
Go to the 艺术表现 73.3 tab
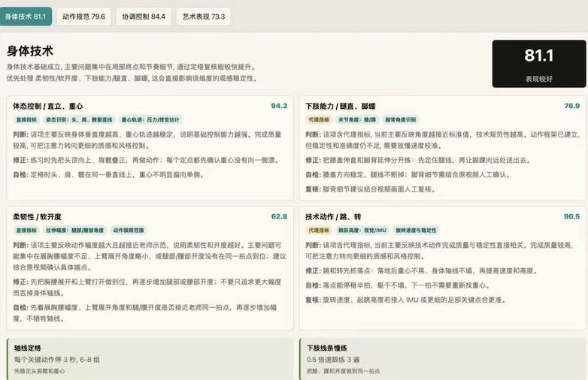(x=204, y=17)
